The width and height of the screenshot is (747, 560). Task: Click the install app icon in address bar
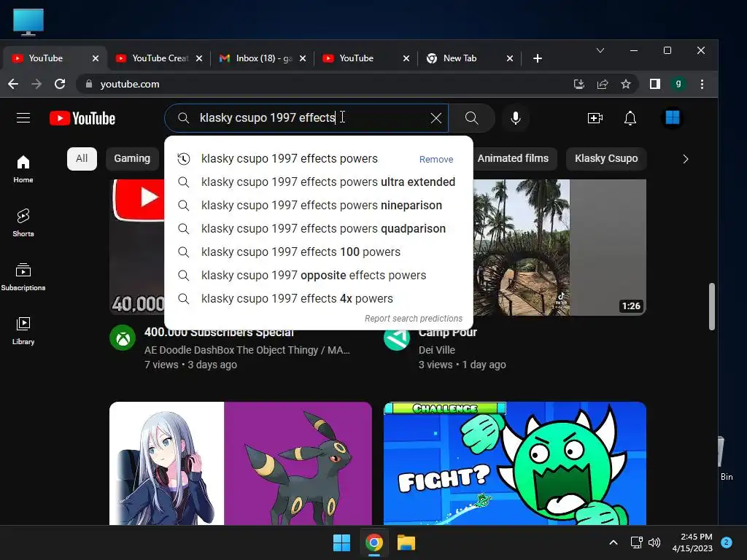(578, 85)
